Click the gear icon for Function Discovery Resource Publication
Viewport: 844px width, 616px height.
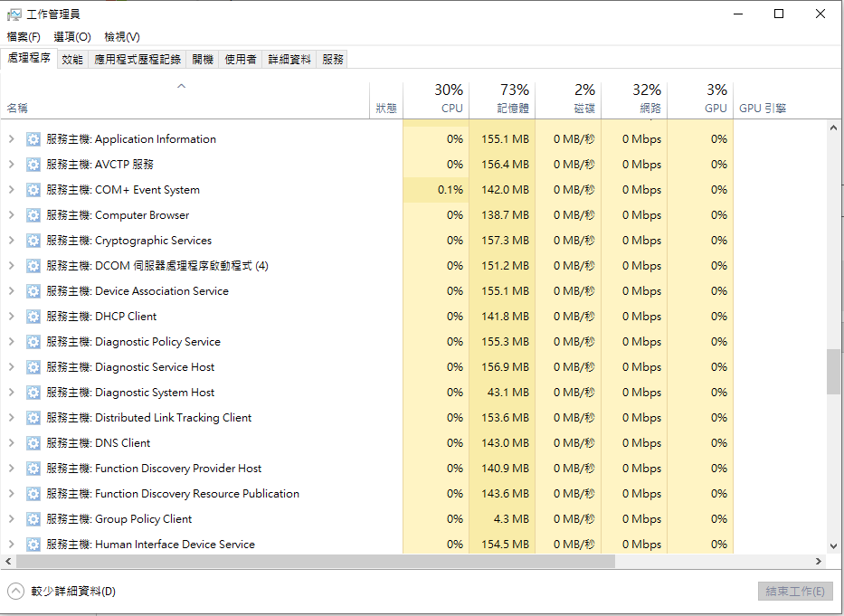tap(33, 494)
